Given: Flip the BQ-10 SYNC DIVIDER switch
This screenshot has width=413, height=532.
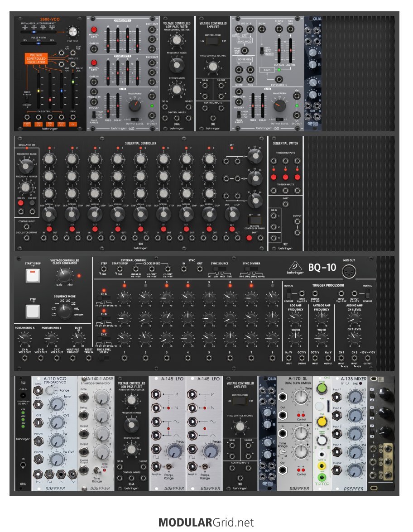Looking at the screenshot, I should (x=251, y=268).
